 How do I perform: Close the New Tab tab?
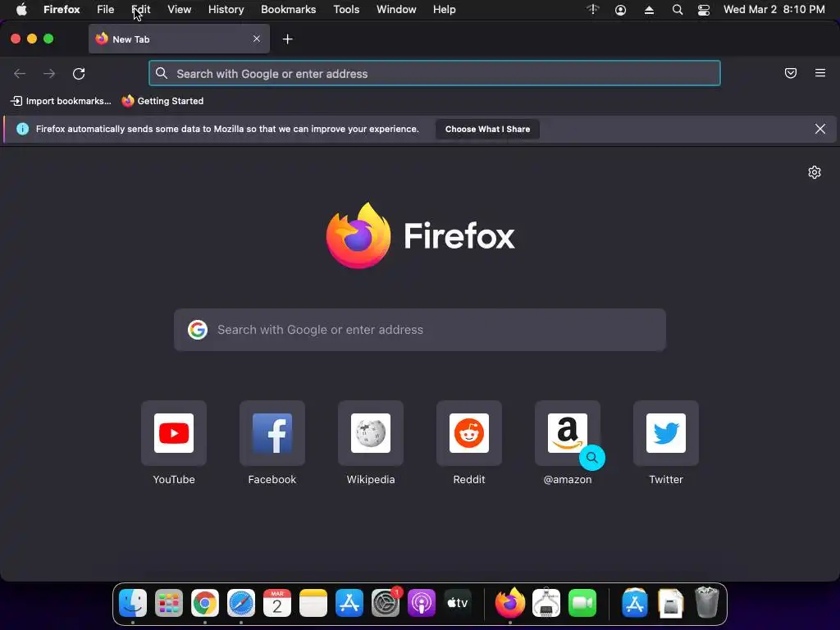[257, 39]
